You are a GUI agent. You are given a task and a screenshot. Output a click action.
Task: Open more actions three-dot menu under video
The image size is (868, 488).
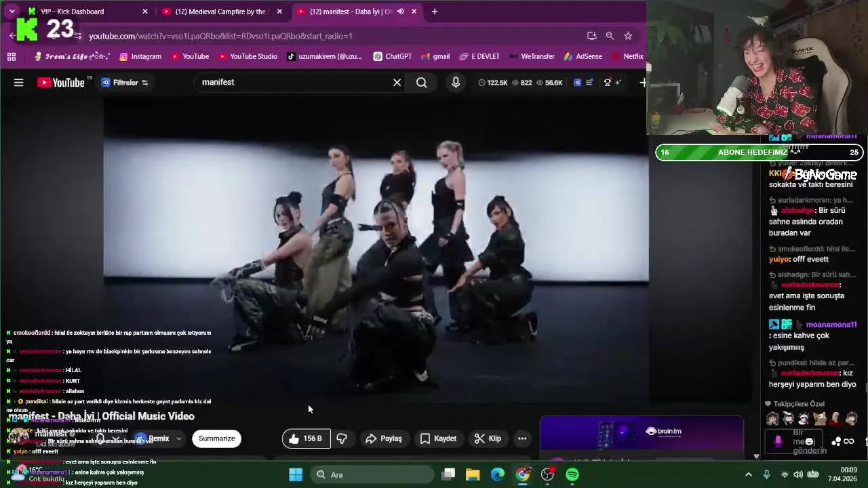click(x=522, y=439)
